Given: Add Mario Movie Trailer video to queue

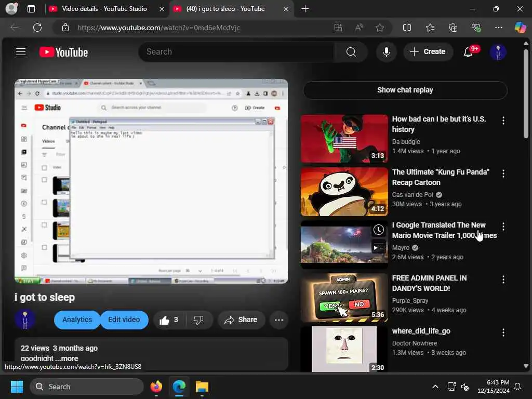Looking at the screenshot, I should pos(378,247).
